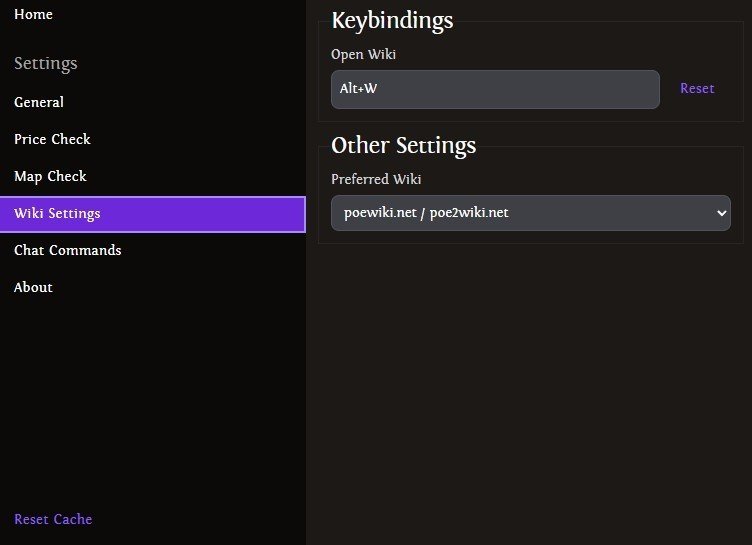Image resolution: width=752 pixels, height=545 pixels.
Task: Open the General settings section
Action: (x=39, y=102)
